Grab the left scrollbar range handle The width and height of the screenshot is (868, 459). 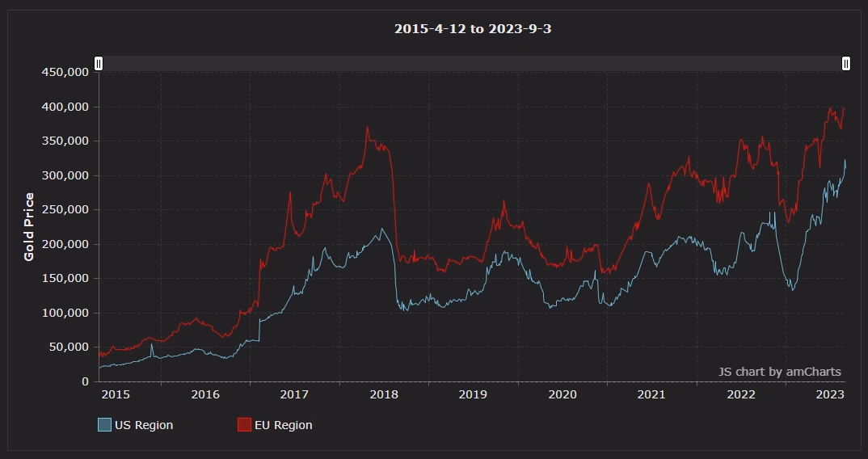coord(99,64)
